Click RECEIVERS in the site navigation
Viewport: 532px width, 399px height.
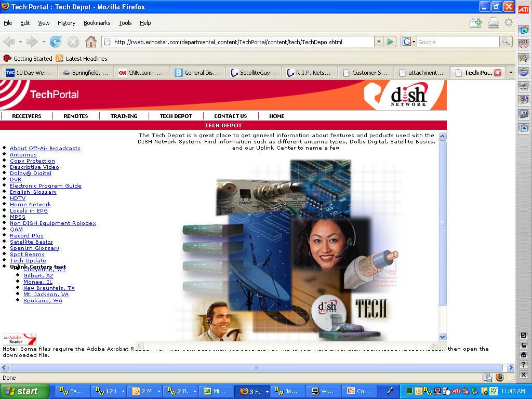point(26,116)
